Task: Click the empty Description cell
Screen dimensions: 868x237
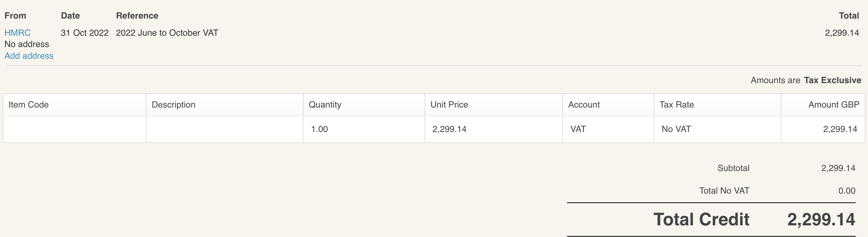Action: (x=224, y=129)
